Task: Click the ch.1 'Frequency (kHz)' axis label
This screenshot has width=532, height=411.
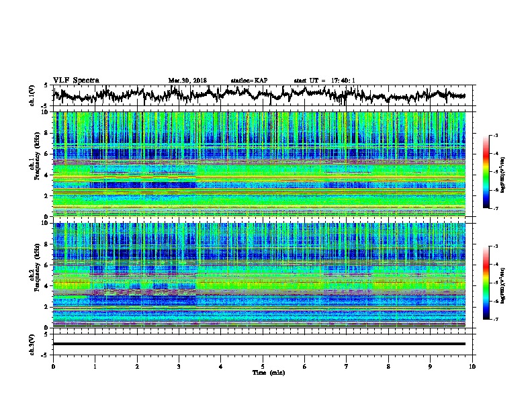Action: pos(37,156)
